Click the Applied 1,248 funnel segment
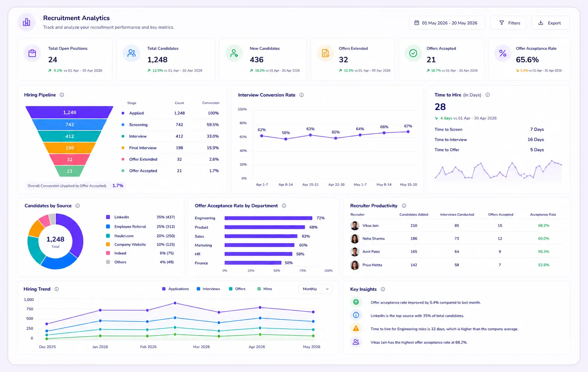The width and height of the screenshot is (588, 372). [x=69, y=112]
